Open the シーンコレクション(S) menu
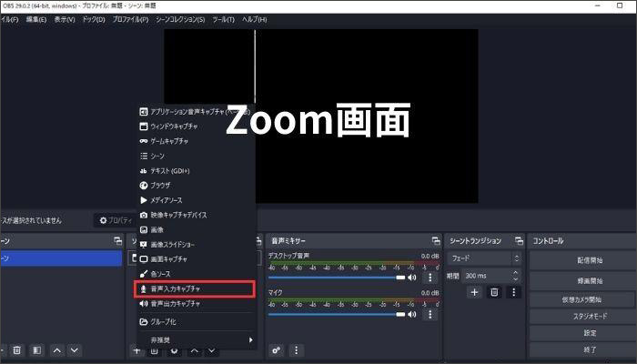Image resolution: width=637 pixels, height=364 pixels. pos(180,19)
